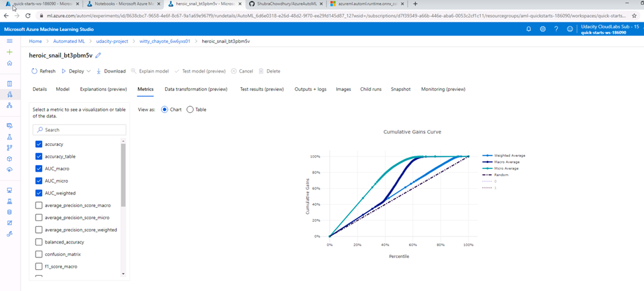This screenshot has height=291, width=644.
Task: Open settings gear in header
Action: (542, 29)
